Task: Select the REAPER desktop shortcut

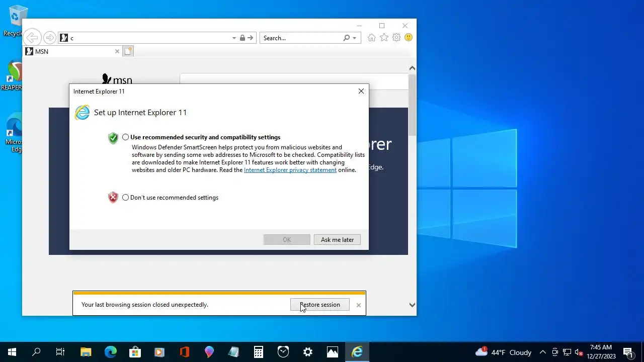Action: [x=12, y=76]
